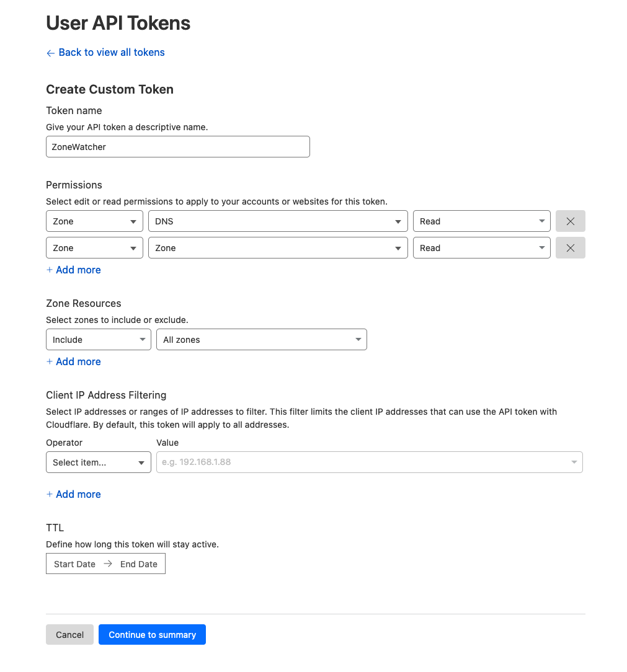Click plus icon under Zone Resources
627x672 pixels.
coord(50,361)
